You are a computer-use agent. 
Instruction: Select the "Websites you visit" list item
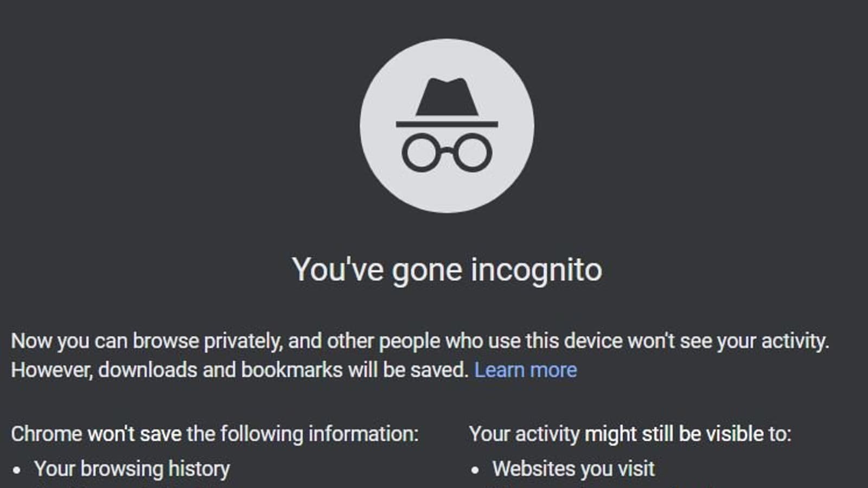(573, 469)
